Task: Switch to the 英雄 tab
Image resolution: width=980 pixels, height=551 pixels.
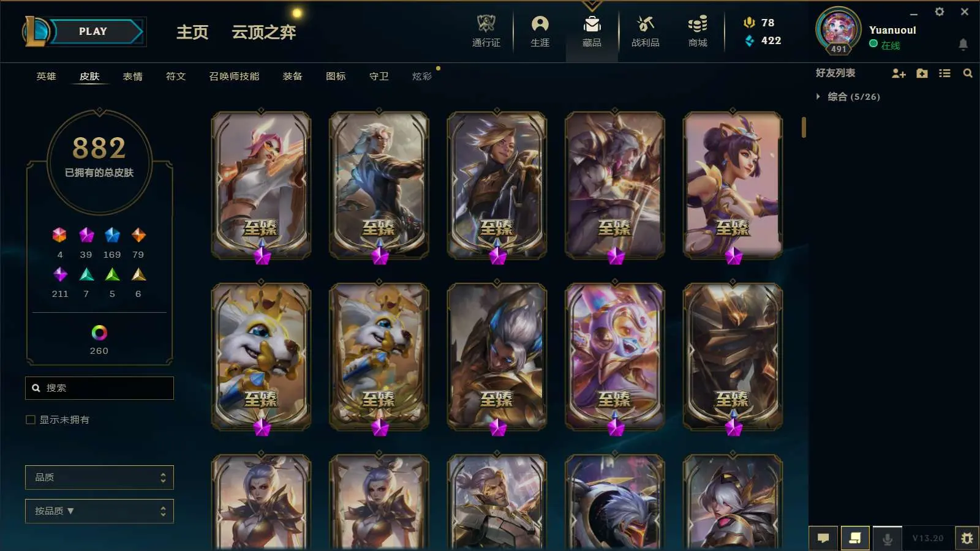Action: click(x=46, y=77)
